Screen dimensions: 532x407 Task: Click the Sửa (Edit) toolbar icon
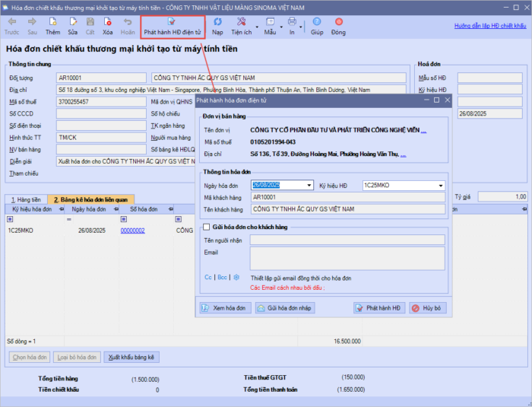coord(72,27)
